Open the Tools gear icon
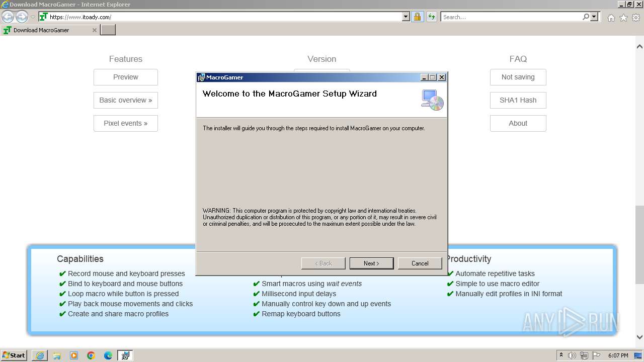644x362 pixels. pyautogui.click(x=636, y=18)
